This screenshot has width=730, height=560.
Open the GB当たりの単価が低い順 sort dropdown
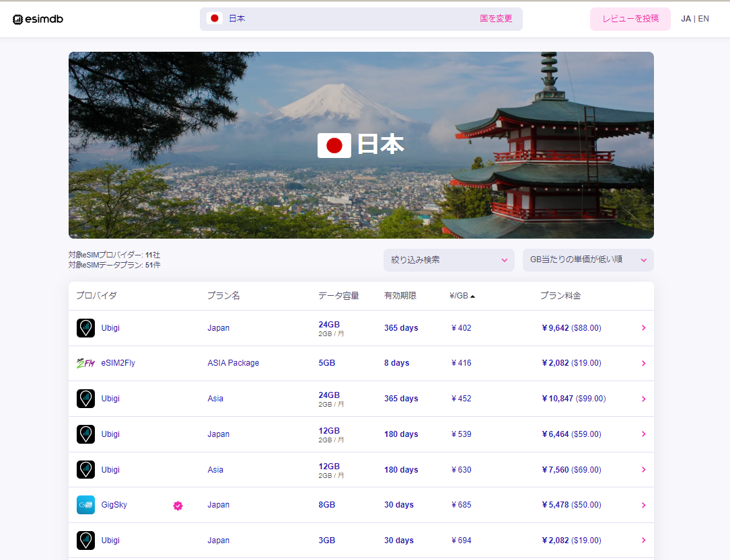click(x=588, y=260)
